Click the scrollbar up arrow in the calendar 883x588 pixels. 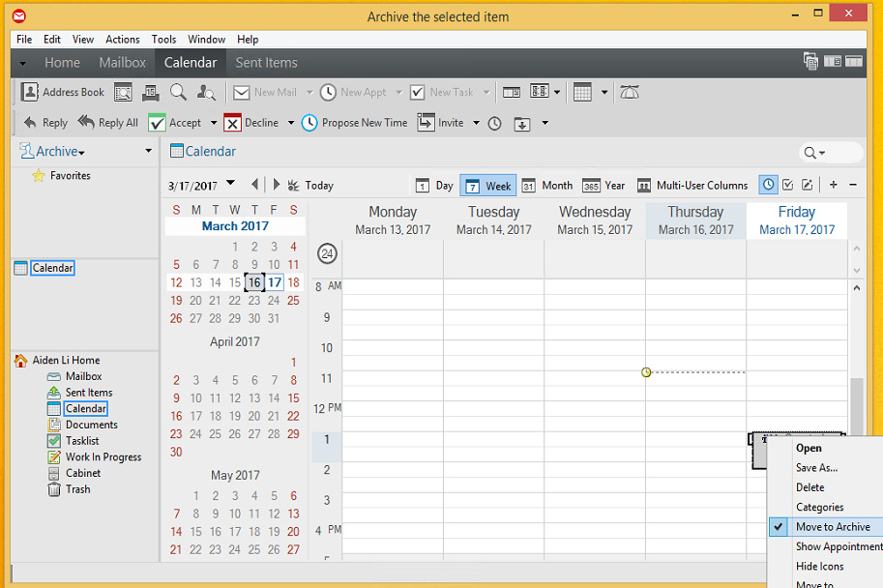coord(857,288)
